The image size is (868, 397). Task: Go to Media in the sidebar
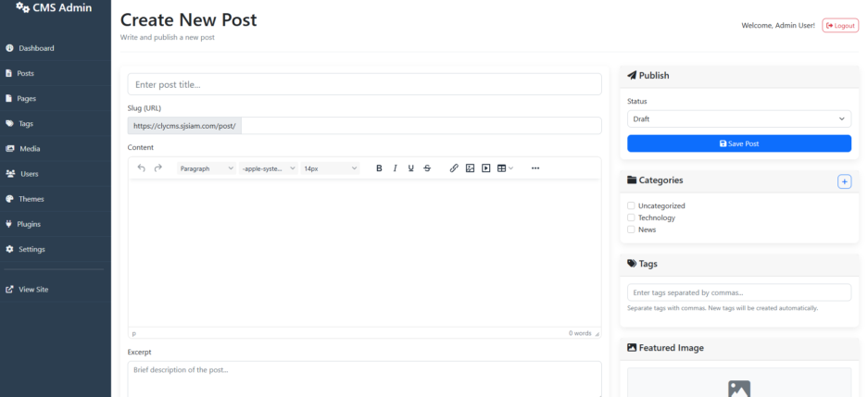click(30, 148)
